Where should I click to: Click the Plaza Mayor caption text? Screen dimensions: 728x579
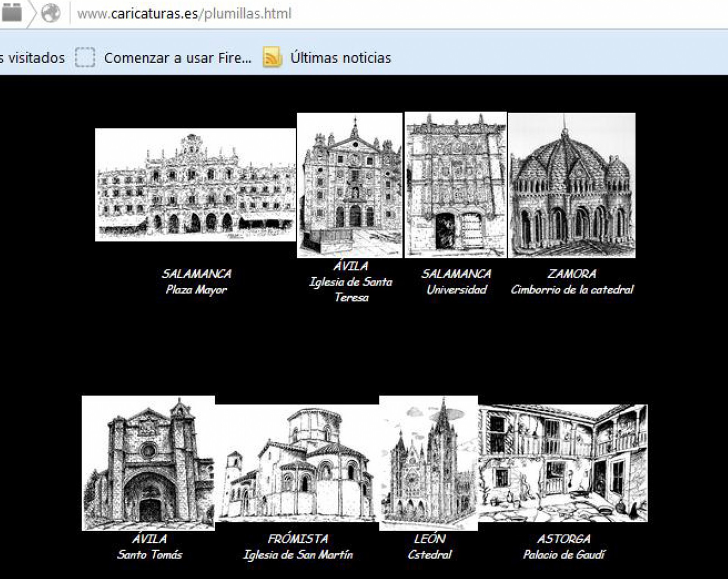click(196, 290)
